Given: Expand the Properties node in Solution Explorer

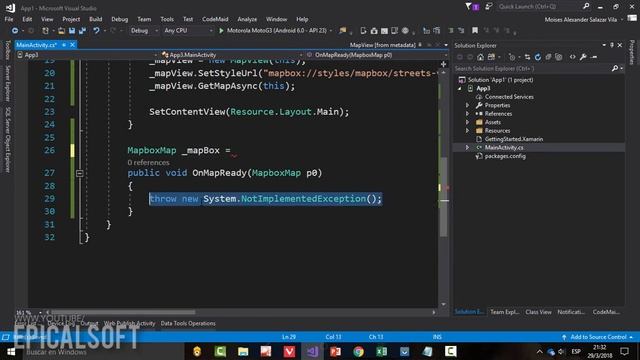Looking at the screenshot, I should pyautogui.click(x=467, y=105).
